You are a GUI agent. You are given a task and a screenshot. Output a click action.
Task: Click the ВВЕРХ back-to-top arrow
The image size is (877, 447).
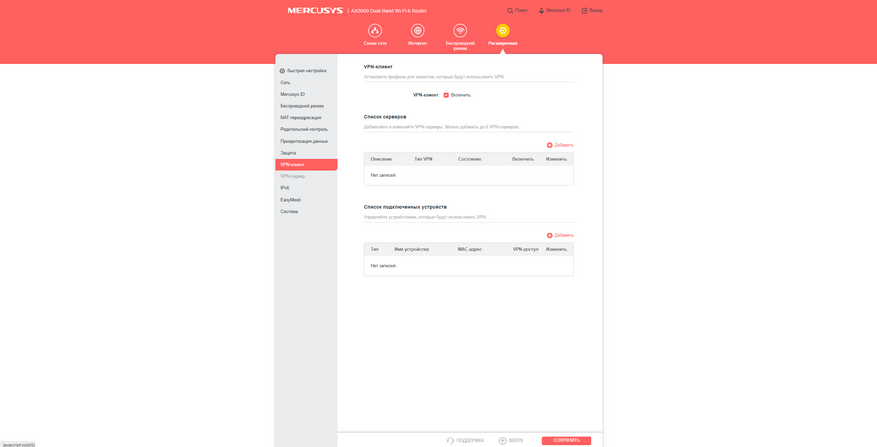(503, 441)
